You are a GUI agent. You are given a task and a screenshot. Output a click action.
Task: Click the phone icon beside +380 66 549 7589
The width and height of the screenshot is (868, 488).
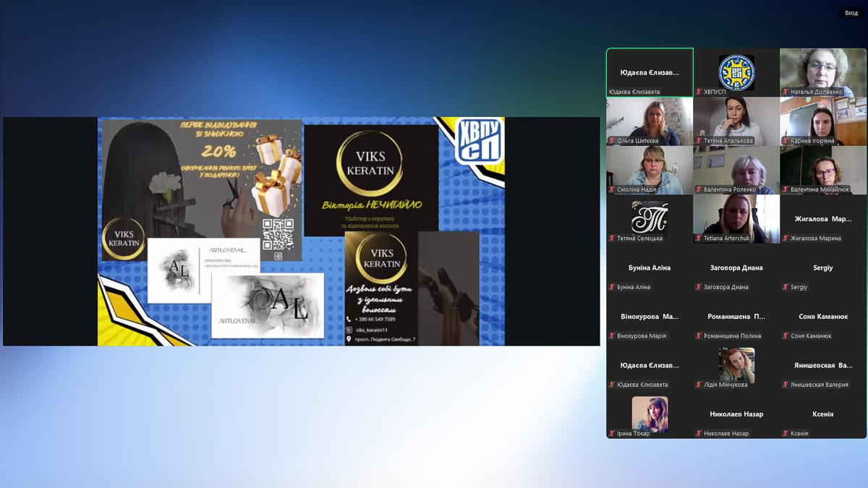[x=349, y=319]
